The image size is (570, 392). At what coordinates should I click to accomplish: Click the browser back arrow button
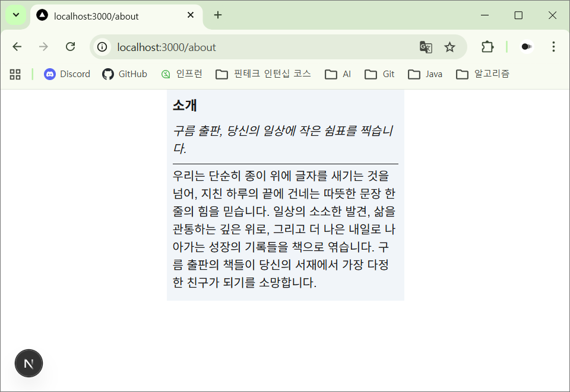[17, 47]
